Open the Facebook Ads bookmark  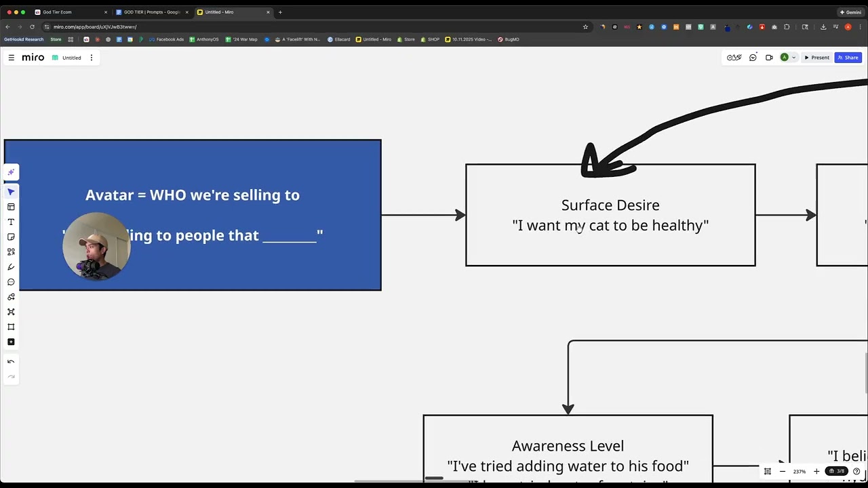coord(166,39)
